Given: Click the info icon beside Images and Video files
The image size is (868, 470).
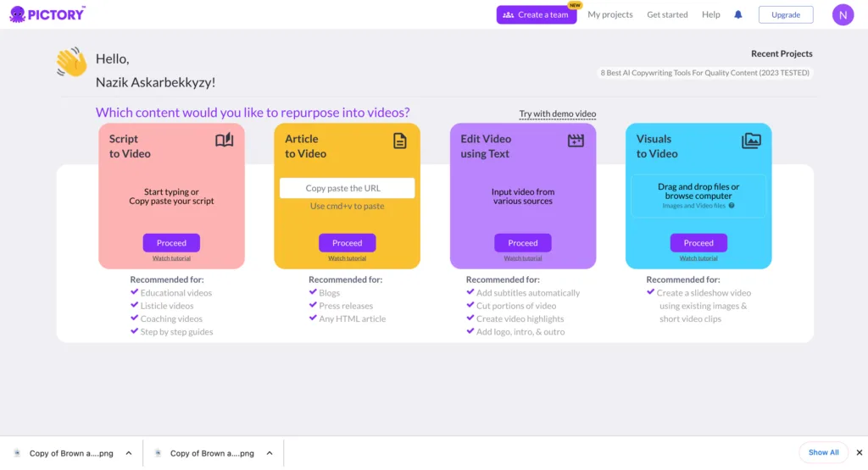Looking at the screenshot, I should click(732, 206).
